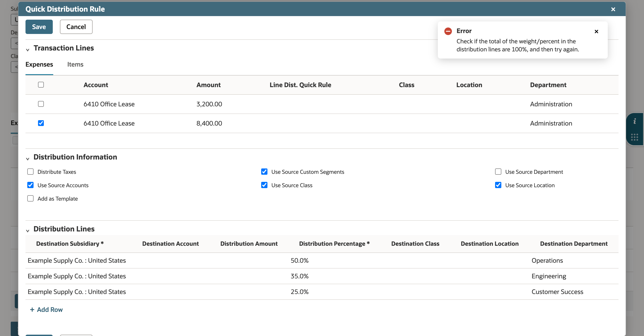
Task: Click the 25.0% distribution percentage cell
Action: tap(299, 292)
